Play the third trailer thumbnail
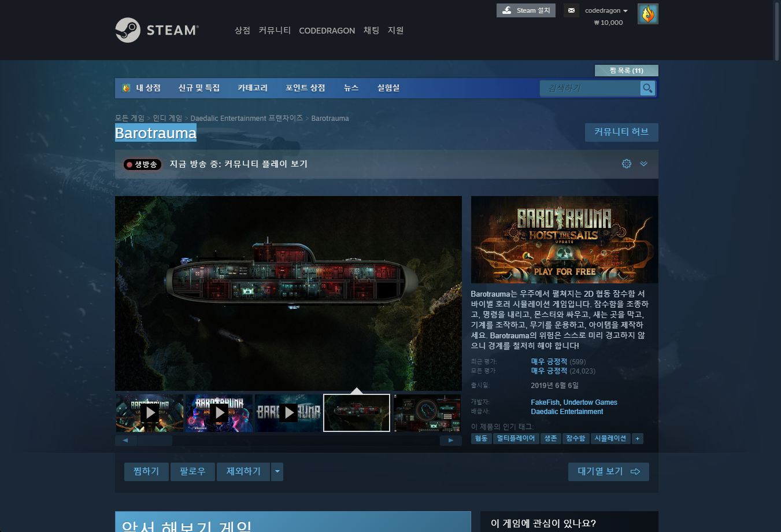This screenshot has height=532, width=781. (288, 413)
